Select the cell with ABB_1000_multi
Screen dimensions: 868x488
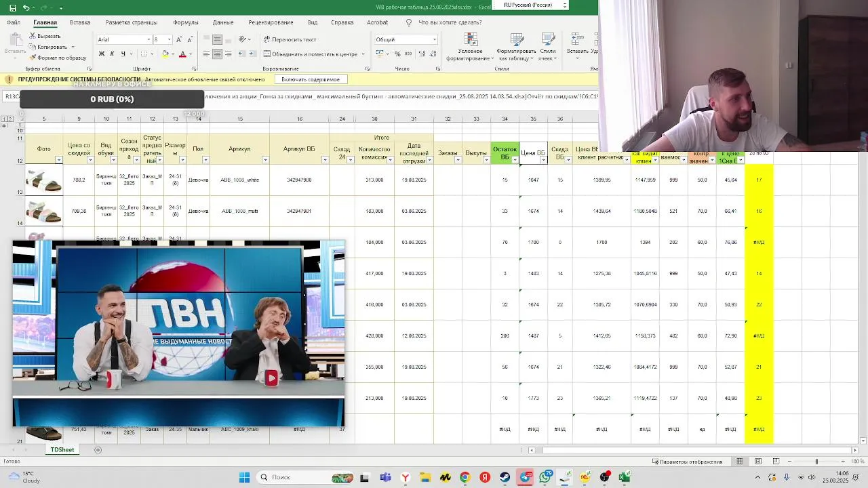(239, 211)
